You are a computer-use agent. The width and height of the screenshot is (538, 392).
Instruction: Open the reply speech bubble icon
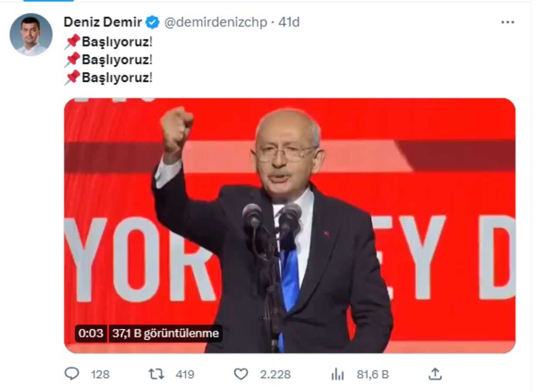[x=72, y=374]
